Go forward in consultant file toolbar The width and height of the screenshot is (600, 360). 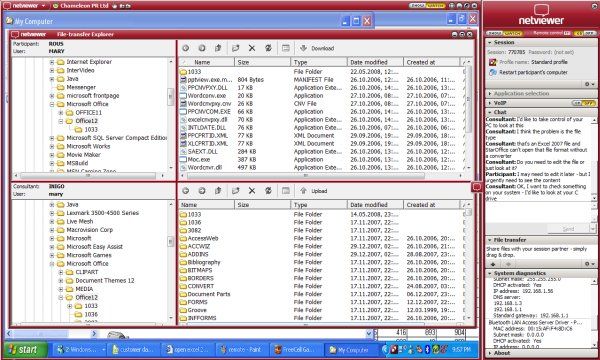(x=202, y=191)
